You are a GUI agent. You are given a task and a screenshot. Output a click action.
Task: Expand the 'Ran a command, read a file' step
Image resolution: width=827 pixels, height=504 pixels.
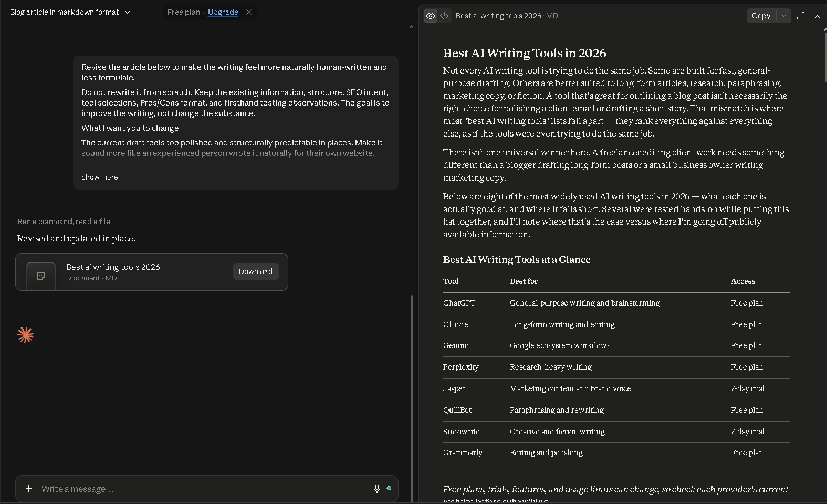[x=64, y=222]
